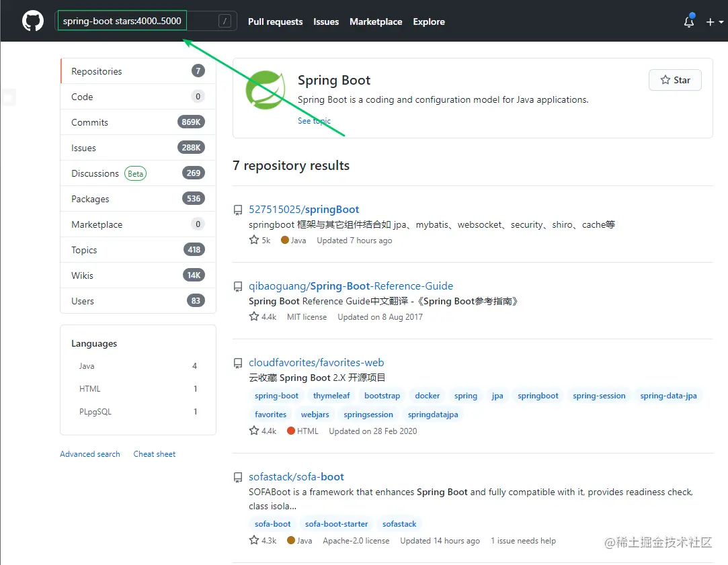This screenshot has height=565, width=728.
Task: Filter results by PLpgSQL language
Action: coord(138,411)
